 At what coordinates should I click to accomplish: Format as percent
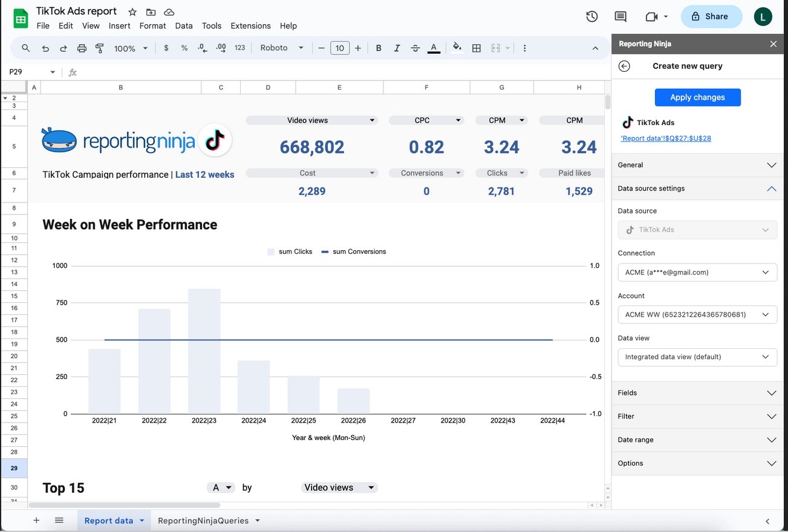(x=184, y=48)
